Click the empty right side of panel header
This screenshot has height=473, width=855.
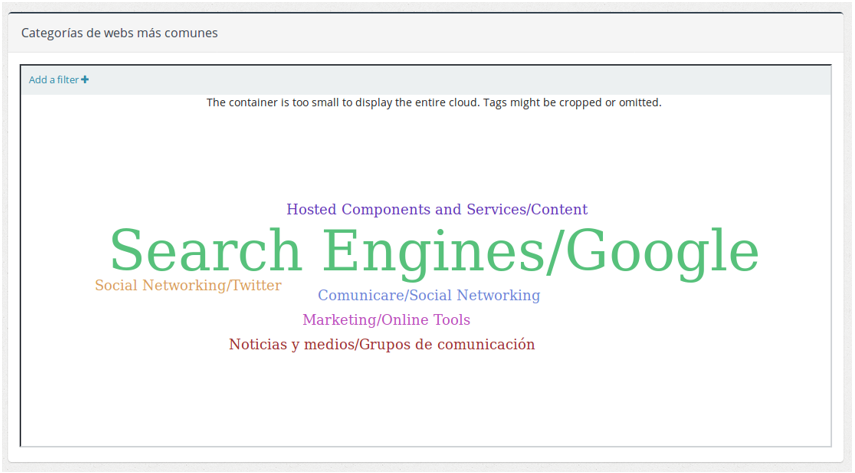point(600,33)
